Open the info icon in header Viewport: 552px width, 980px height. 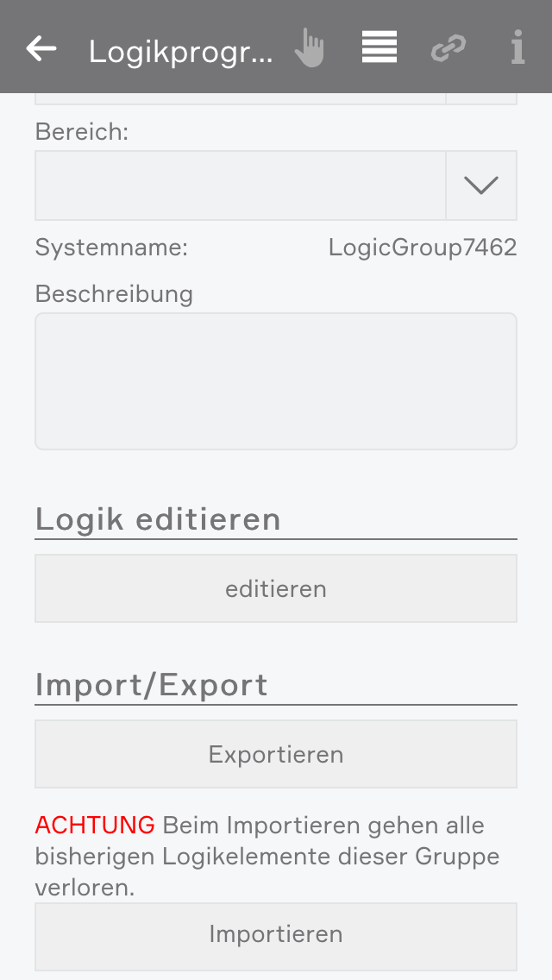pyautogui.click(x=517, y=48)
